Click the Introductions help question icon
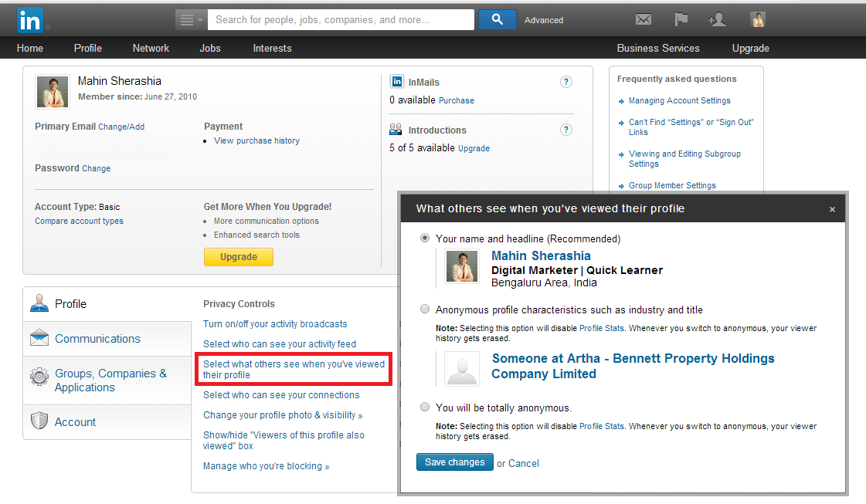866x504 pixels. [x=566, y=130]
